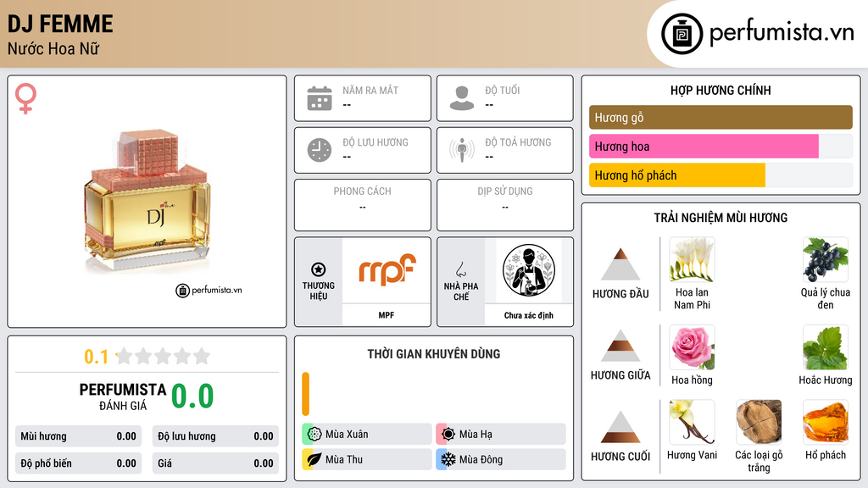This screenshot has height=488, width=868.
Task: Click the Nước Hoa Nữ subtitle
Action: point(53,49)
